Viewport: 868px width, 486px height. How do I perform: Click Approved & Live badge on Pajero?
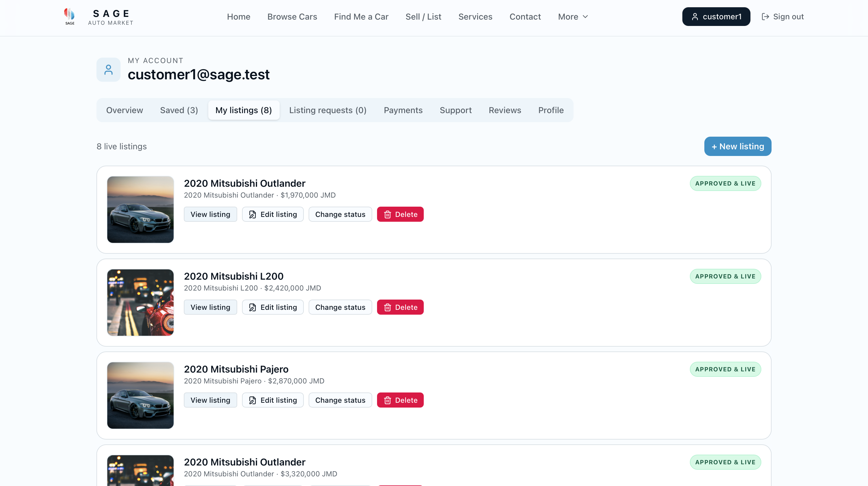click(x=725, y=369)
